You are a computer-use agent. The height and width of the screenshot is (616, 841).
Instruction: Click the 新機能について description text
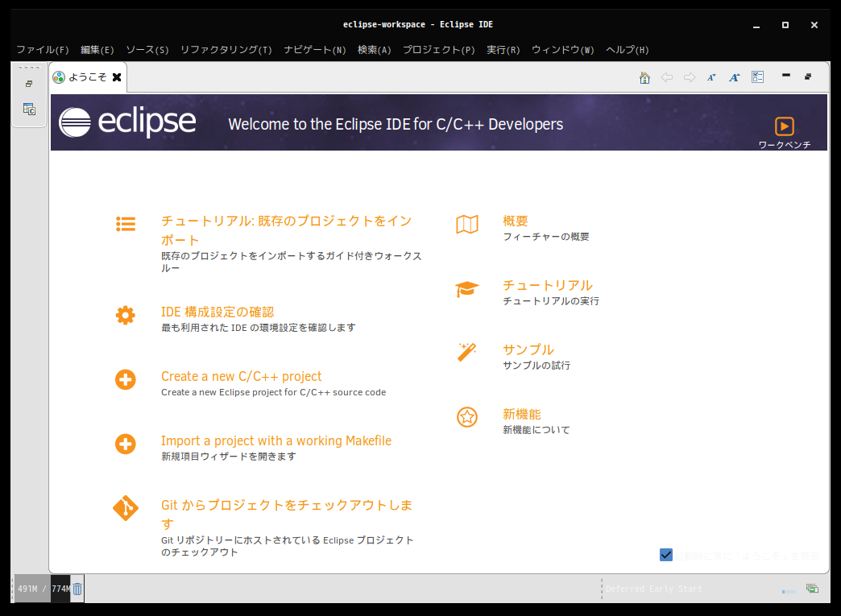click(536, 429)
